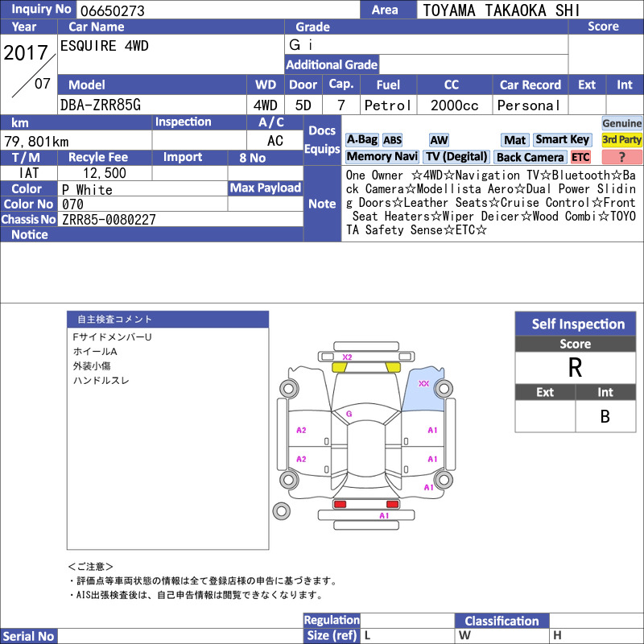Toggle the Genuine label
Image resolution: width=644 pixels, height=644 pixels.
[621, 123]
